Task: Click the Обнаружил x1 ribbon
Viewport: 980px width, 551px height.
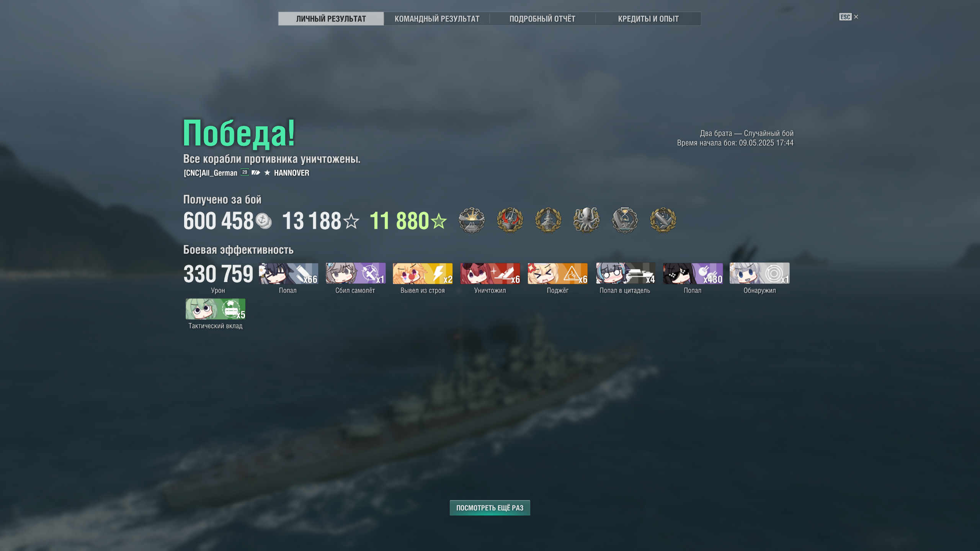Action: tap(759, 273)
